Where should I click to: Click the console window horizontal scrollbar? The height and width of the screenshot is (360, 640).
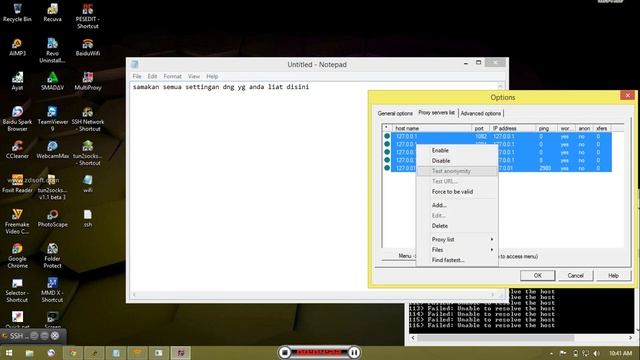click(522, 338)
